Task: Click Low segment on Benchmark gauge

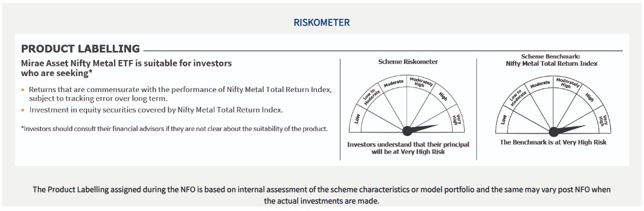Action: click(x=503, y=121)
